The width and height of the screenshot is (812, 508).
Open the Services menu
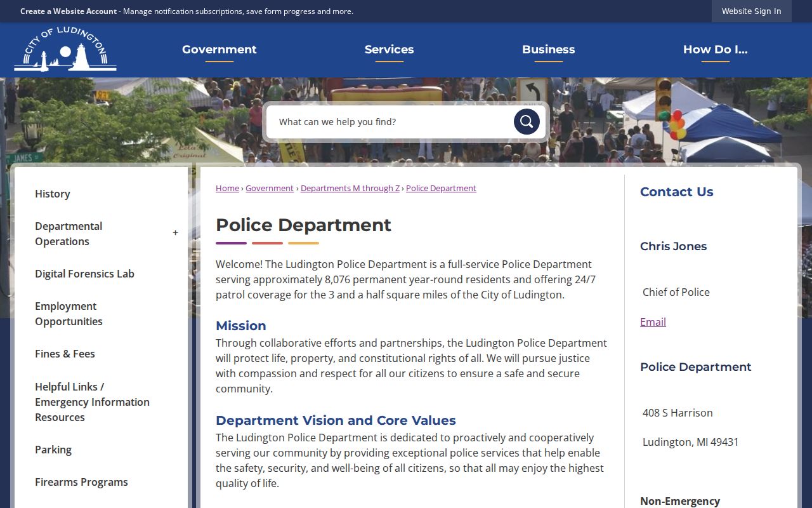[389, 50]
